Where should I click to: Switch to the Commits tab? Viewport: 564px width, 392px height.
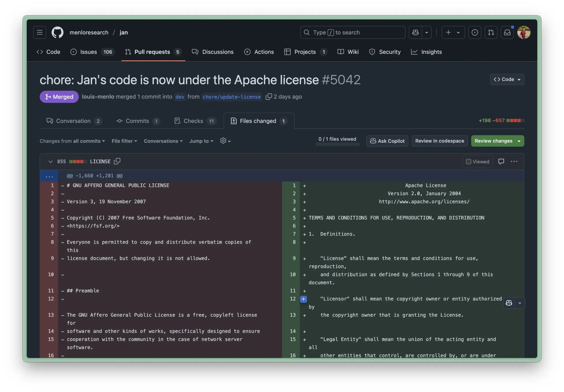pos(138,121)
